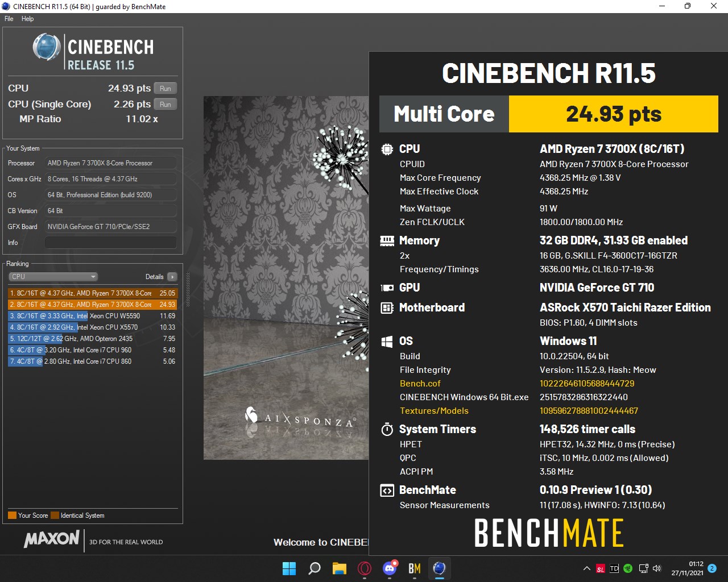Screen dimensions: 728x582
Task: Open the BenchMate BM taskbar icon
Action: pos(415,568)
